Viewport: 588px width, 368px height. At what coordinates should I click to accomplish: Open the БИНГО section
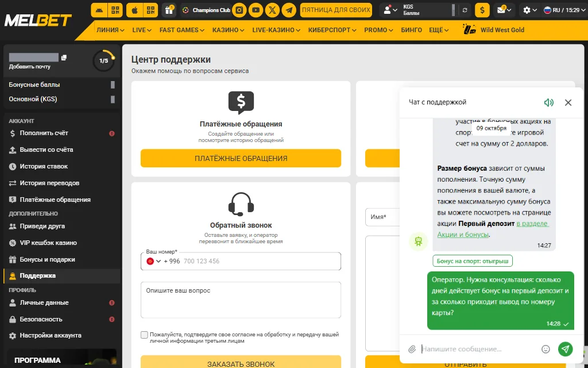[411, 30]
